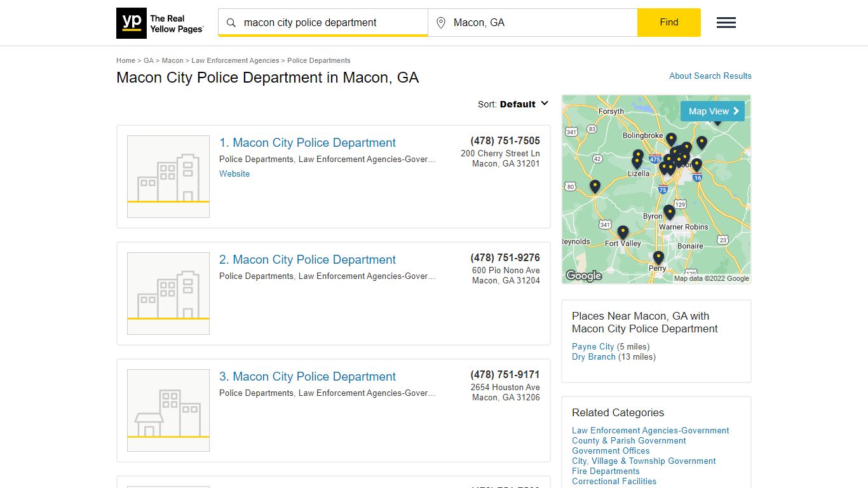Click map pin near Fort Valley
Image resolution: width=868 pixels, height=488 pixels.
point(623,232)
